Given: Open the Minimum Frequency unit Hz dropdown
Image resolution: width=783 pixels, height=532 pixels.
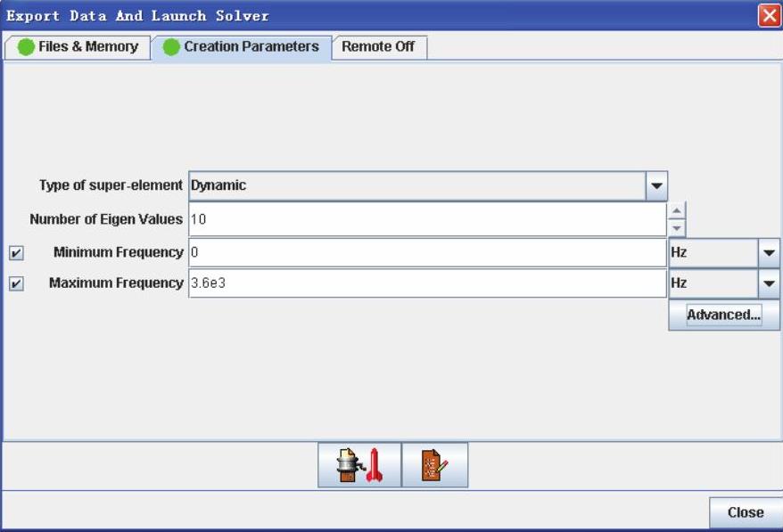Looking at the screenshot, I should pyautogui.click(x=769, y=253).
